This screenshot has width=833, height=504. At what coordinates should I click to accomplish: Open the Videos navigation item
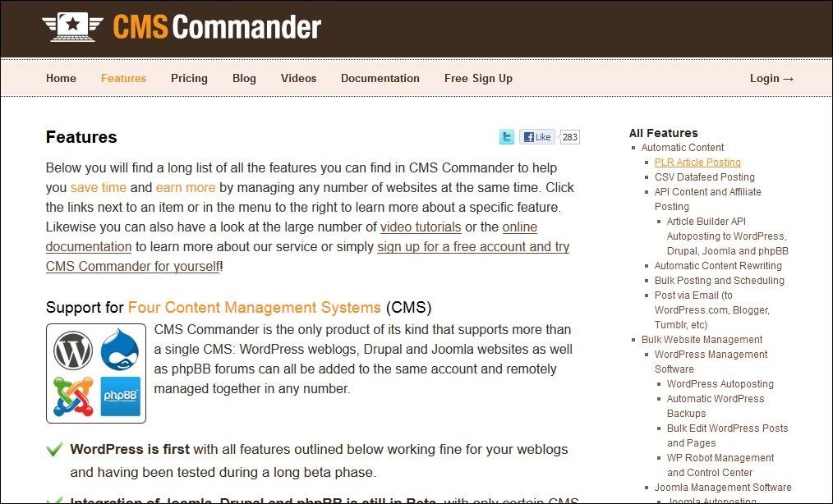tap(298, 78)
